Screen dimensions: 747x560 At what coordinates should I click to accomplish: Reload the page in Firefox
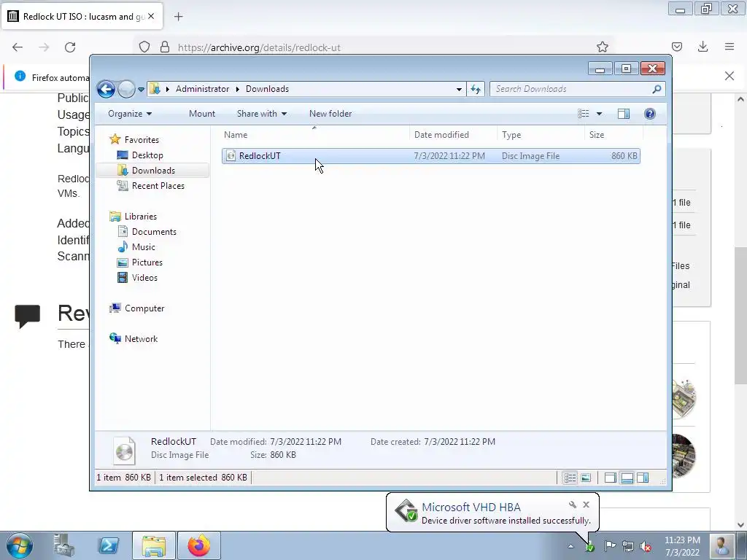tap(70, 47)
